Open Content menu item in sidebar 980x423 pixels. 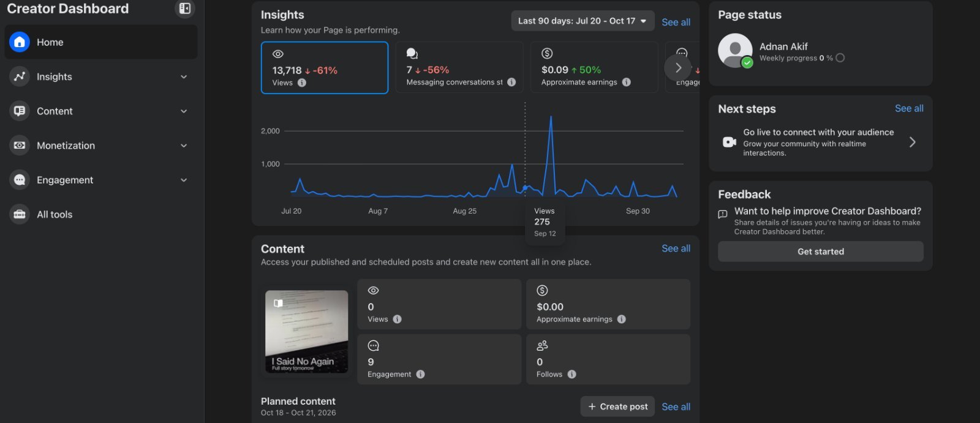click(x=101, y=111)
